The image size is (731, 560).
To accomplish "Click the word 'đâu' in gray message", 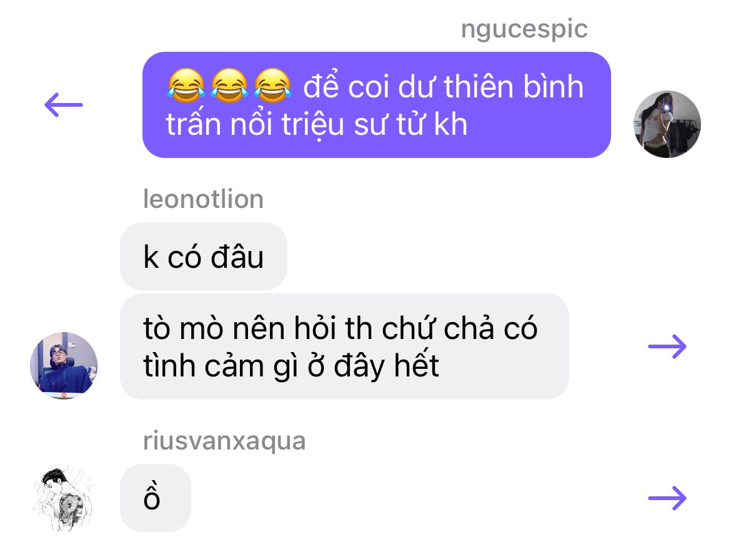I will tap(237, 257).
